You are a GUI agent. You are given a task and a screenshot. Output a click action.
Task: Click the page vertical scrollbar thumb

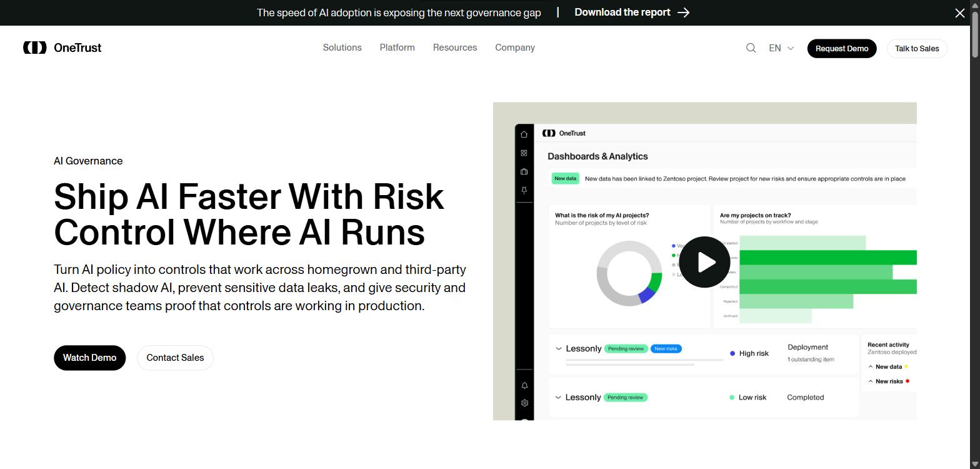coord(974,34)
